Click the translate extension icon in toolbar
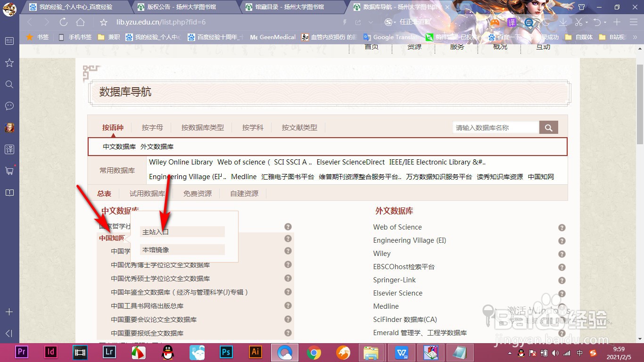 [512, 22]
